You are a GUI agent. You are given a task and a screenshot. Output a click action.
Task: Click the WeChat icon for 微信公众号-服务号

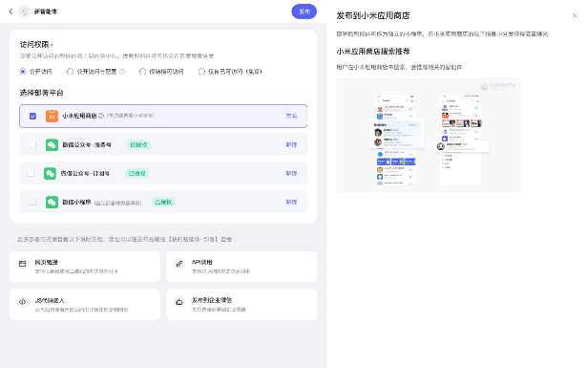pyautogui.click(x=52, y=144)
